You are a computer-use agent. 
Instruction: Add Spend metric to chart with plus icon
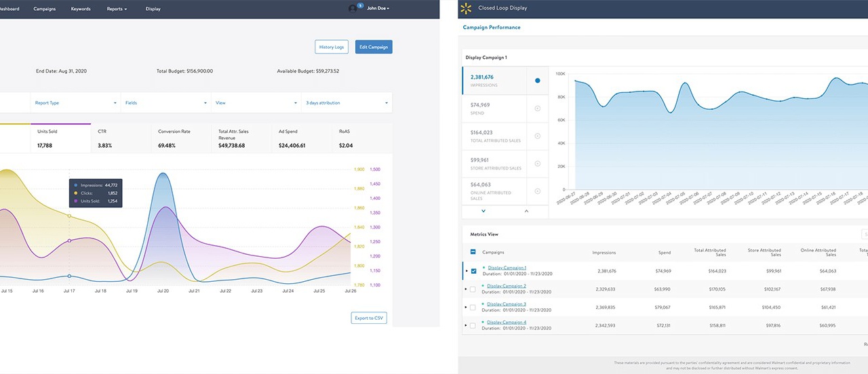point(538,108)
